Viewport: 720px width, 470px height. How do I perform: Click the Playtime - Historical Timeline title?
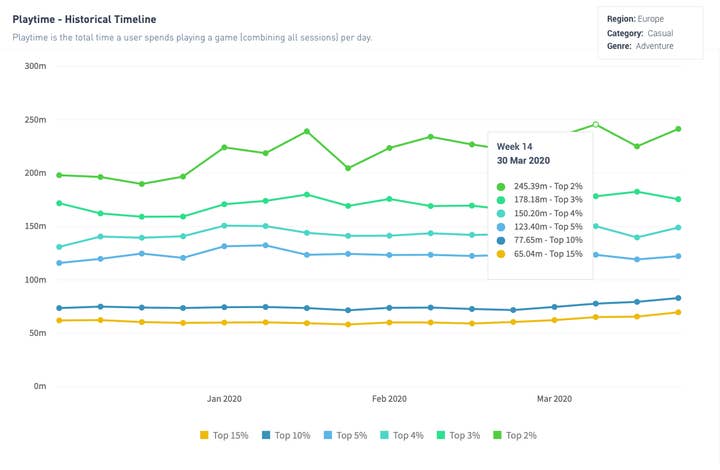pyautogui.click(x=84, y=19)
